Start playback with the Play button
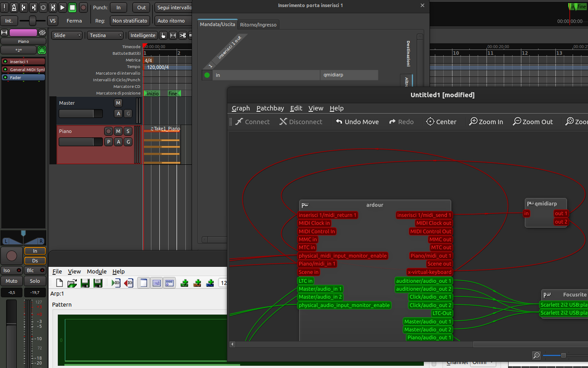 63,7
